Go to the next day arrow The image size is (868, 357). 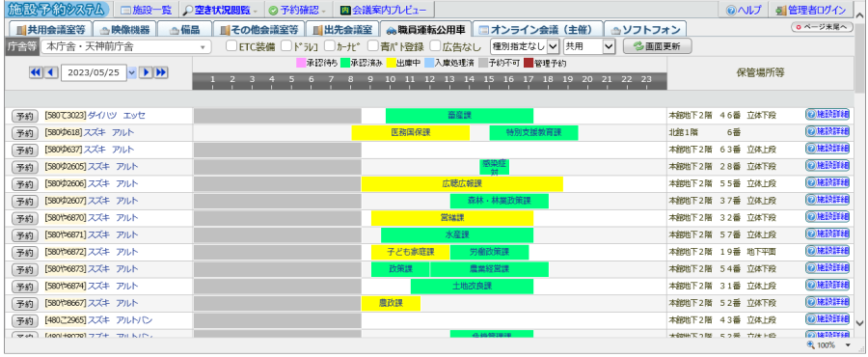tap(146, 72)
